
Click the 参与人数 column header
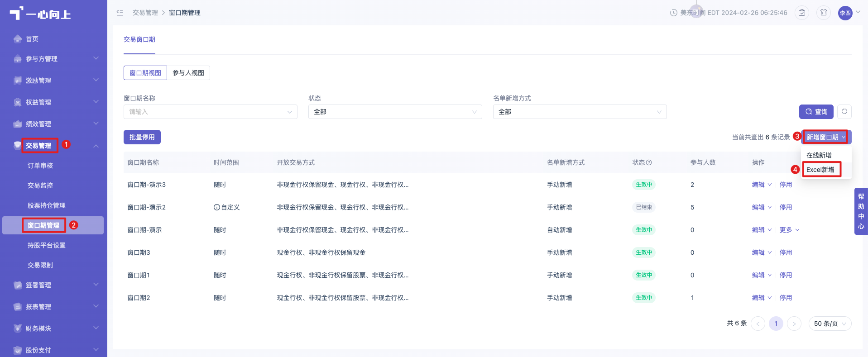(703, 162)
